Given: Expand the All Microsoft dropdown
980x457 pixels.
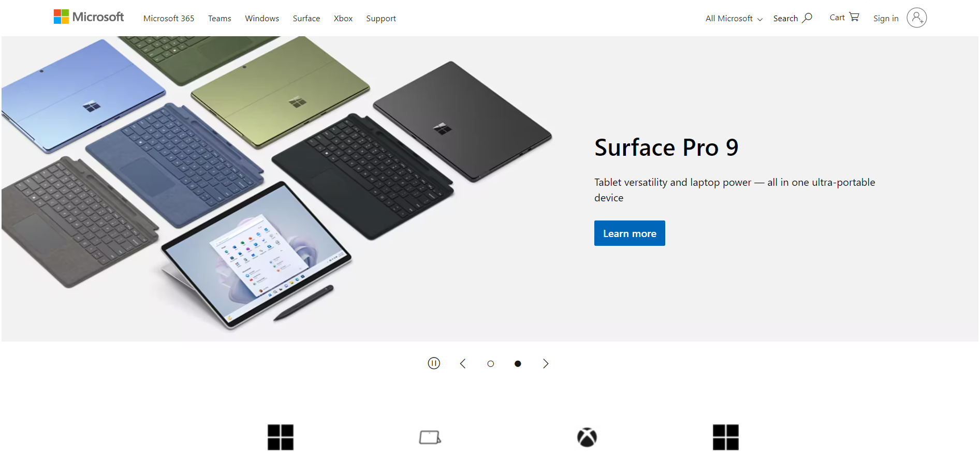Looking at the screenshot, I should (x=734, y=19).
